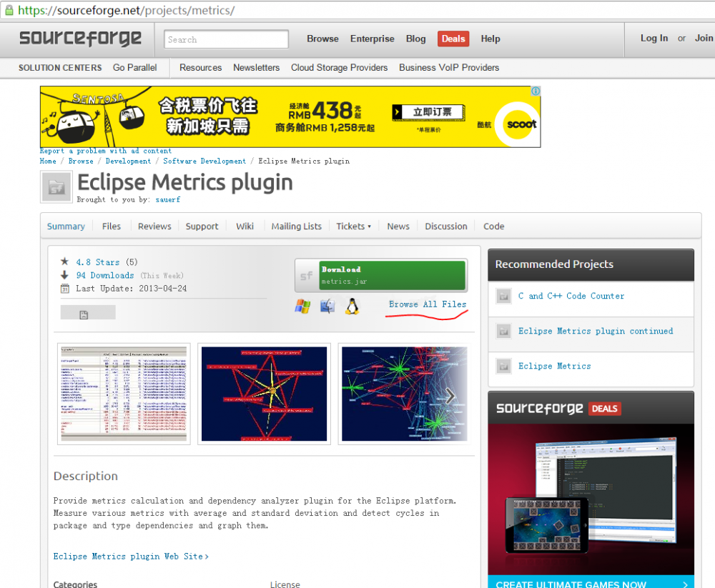715x588 pixels.
Task: Click the green Download metrics.jar button
Action: [x=393, y=276]
